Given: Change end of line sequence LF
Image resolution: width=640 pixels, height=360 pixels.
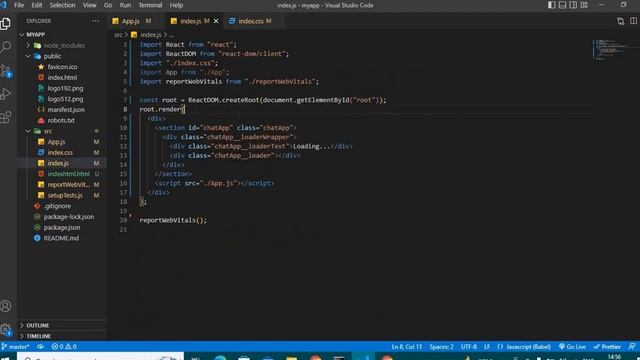Looking at the screenshot, I should click(487, 347).
